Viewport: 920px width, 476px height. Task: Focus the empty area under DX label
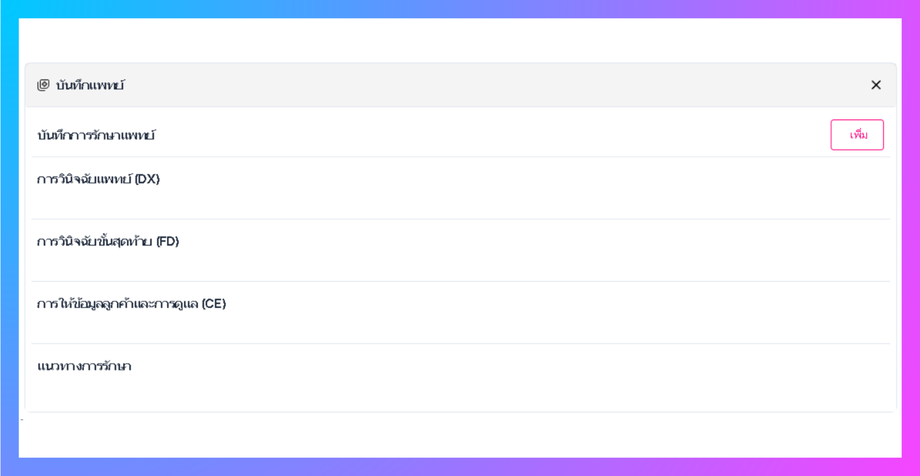click(x=460, y=203)
